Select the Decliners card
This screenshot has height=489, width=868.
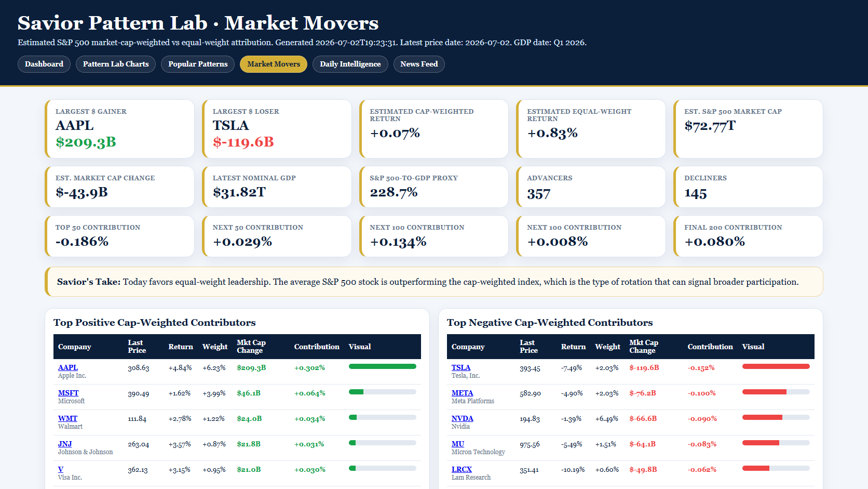pyautogui.click(x=749, y=187)
